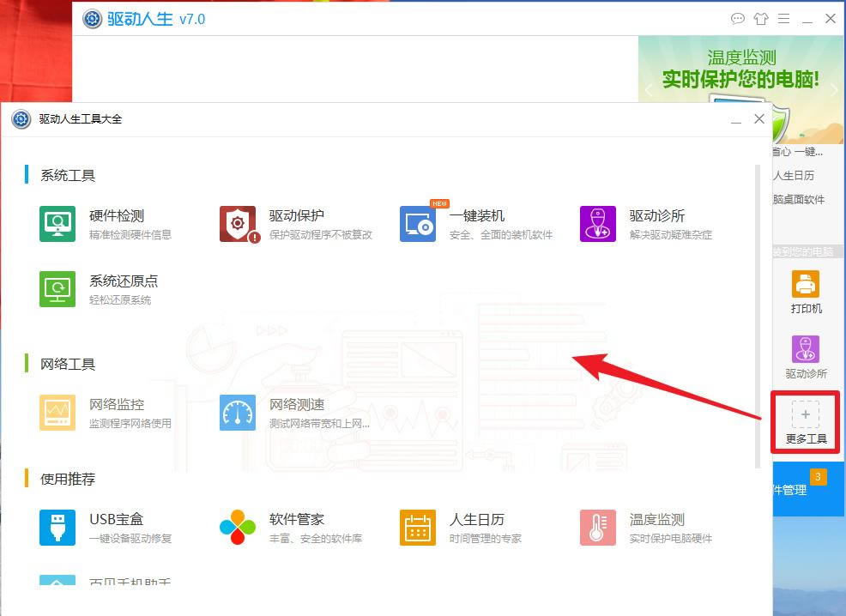Click the 网络监控 title text
Viewport: 846px width, 616px height.
[117, 405]
